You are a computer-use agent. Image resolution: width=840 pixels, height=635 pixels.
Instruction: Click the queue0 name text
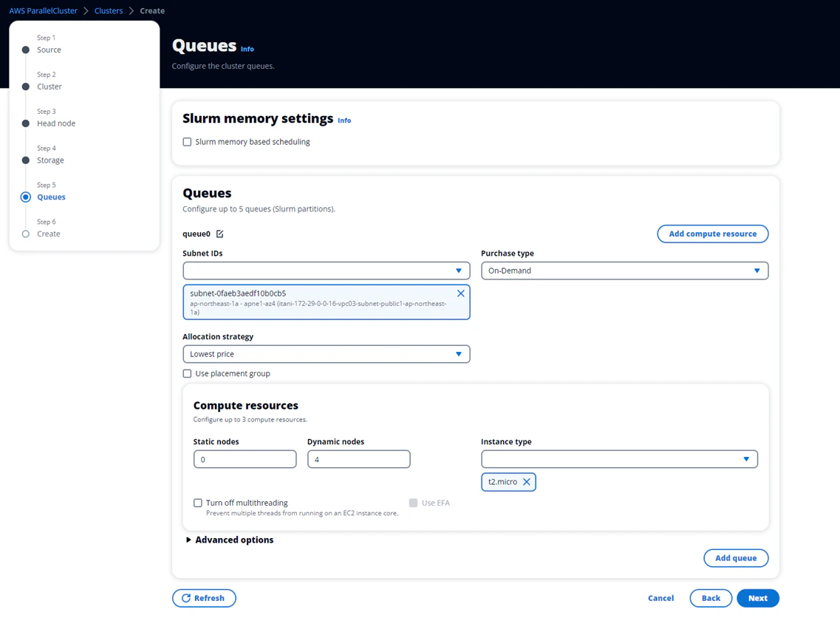click(197, 234)
